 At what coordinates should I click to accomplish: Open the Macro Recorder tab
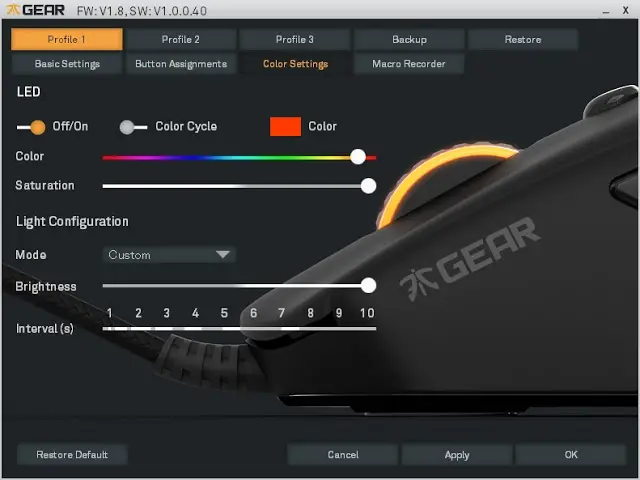click(x=409, y=64)
